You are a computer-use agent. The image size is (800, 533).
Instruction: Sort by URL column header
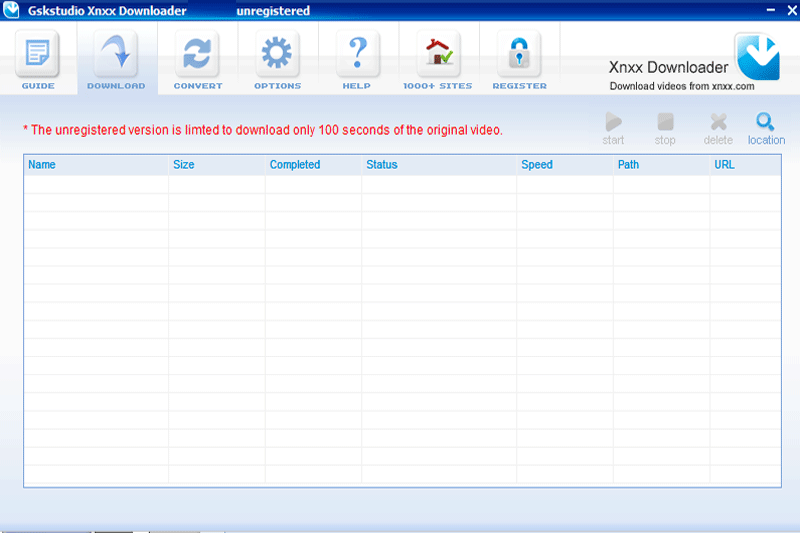pyautogui.click(x=745, y=165)
